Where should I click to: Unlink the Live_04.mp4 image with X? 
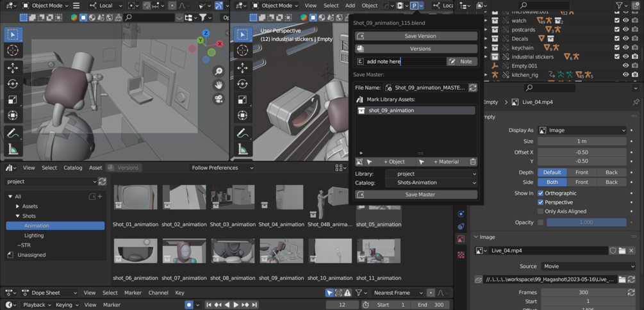click(x=631, y=250)
